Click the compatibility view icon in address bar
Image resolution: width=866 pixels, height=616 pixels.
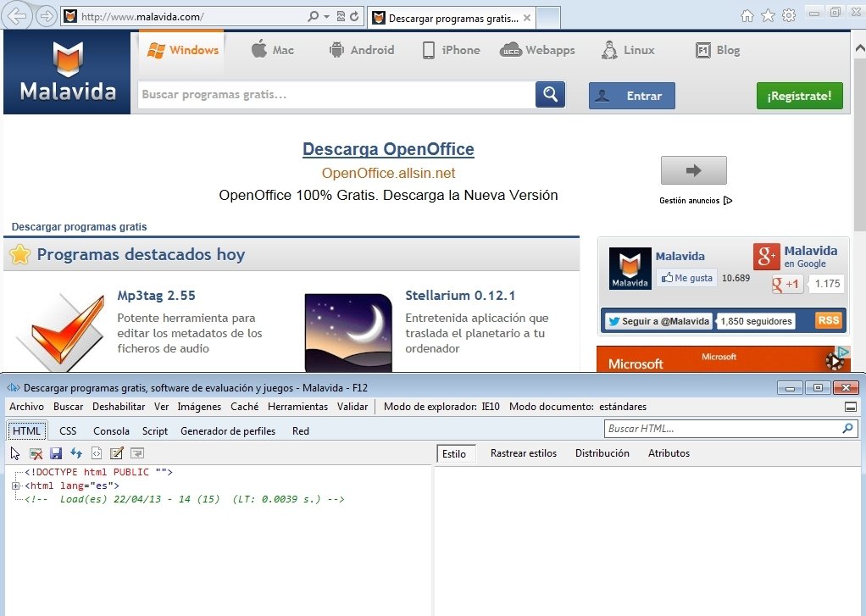coord(341,17)
